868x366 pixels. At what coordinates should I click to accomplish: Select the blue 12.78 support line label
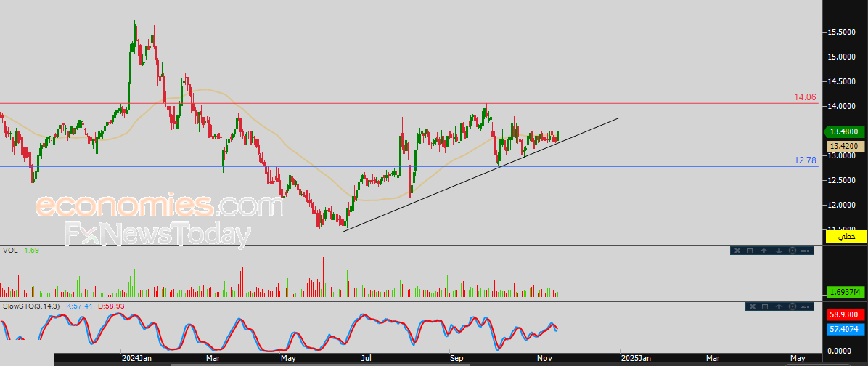coord(806,160)
